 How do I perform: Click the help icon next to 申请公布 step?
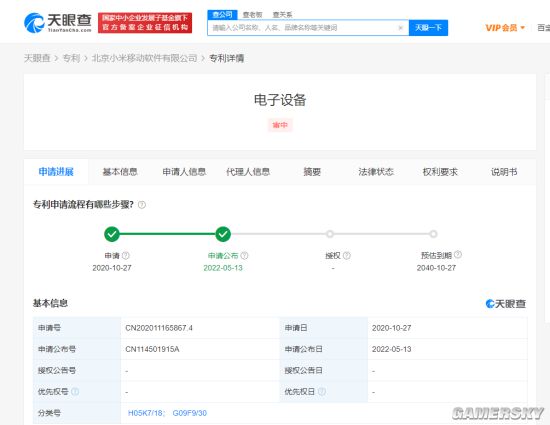pyautogui.click(x=244, y=256)
